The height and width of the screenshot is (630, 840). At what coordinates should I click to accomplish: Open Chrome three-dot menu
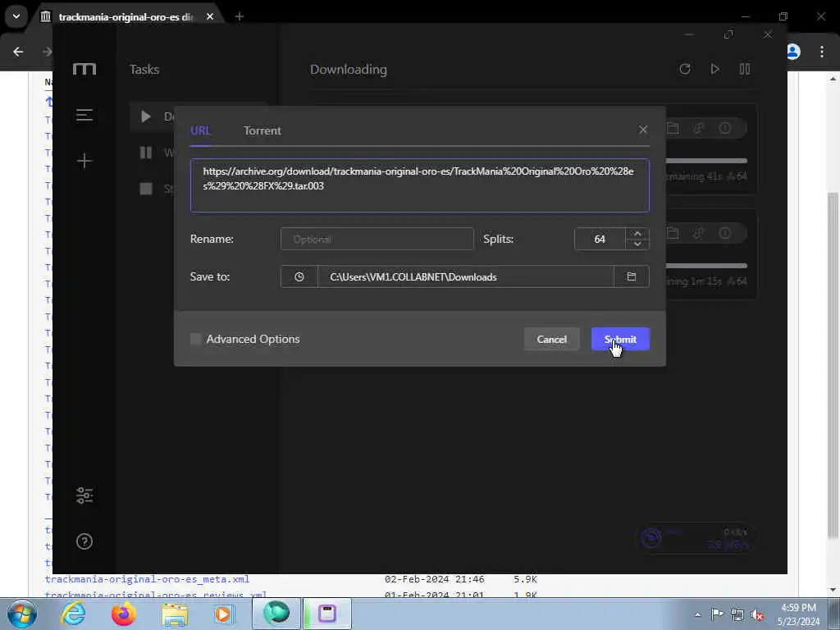[822, 52]
